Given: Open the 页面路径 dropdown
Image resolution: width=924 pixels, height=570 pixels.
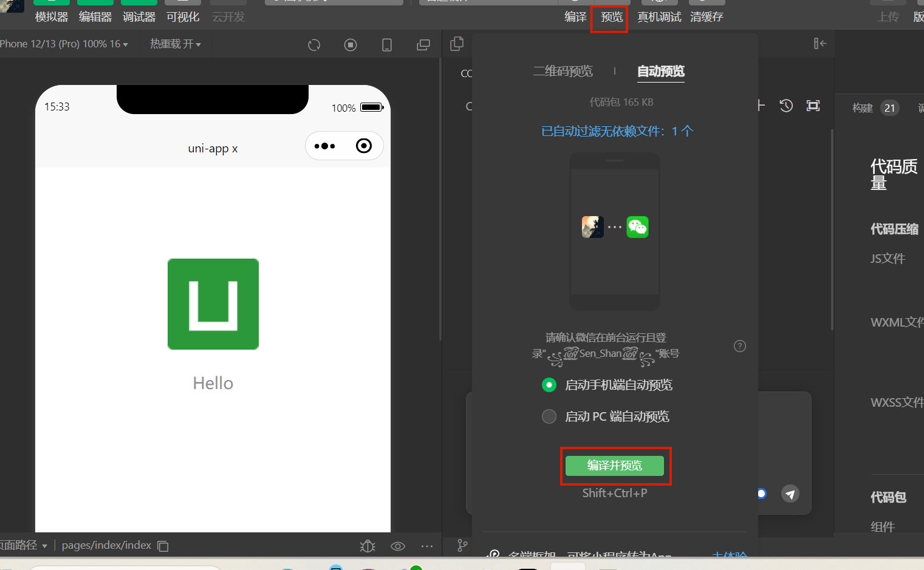Looking at the screenshot, I should (x=24, y=545).
